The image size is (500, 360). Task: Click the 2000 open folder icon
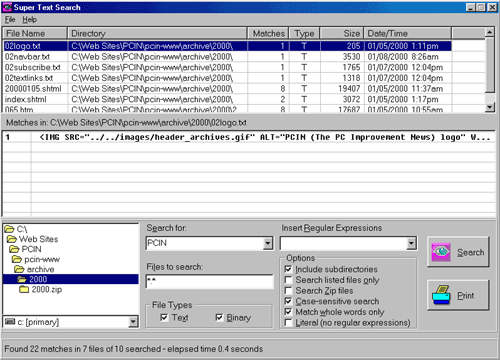tap(22, 279)
